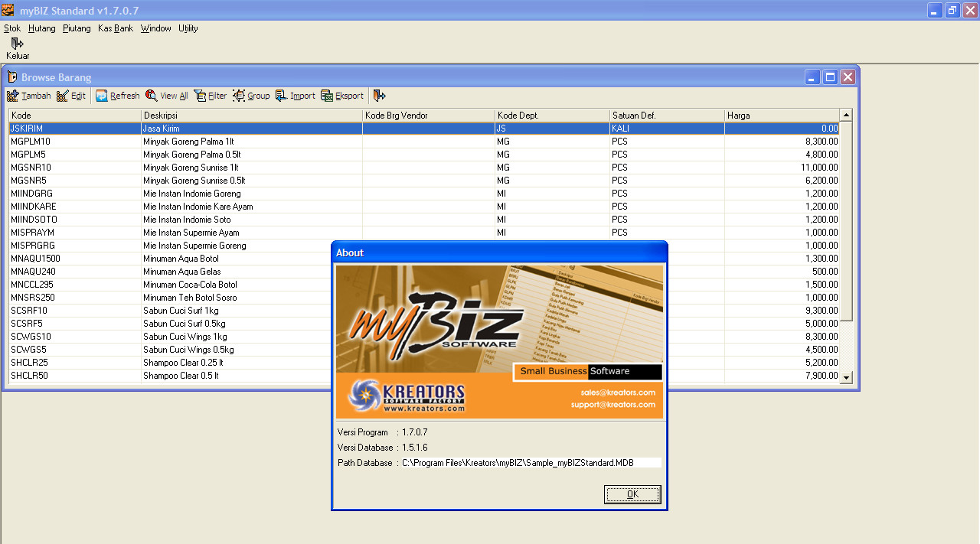Click the Eksport toolbar icon
980x544 pixels.
tap(327, 96)
